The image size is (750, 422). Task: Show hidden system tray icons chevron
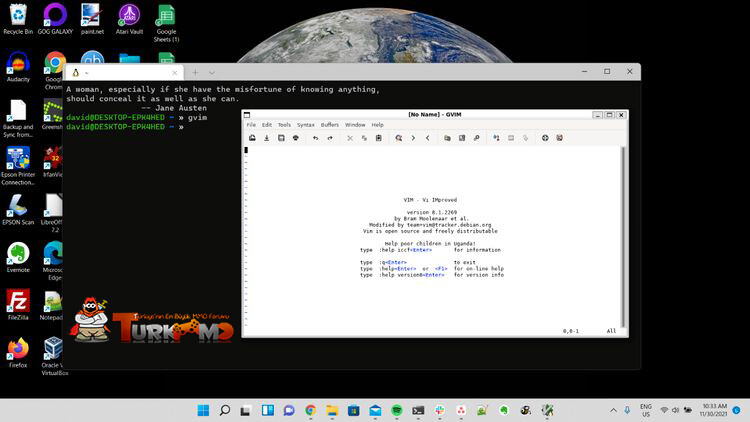613,411
